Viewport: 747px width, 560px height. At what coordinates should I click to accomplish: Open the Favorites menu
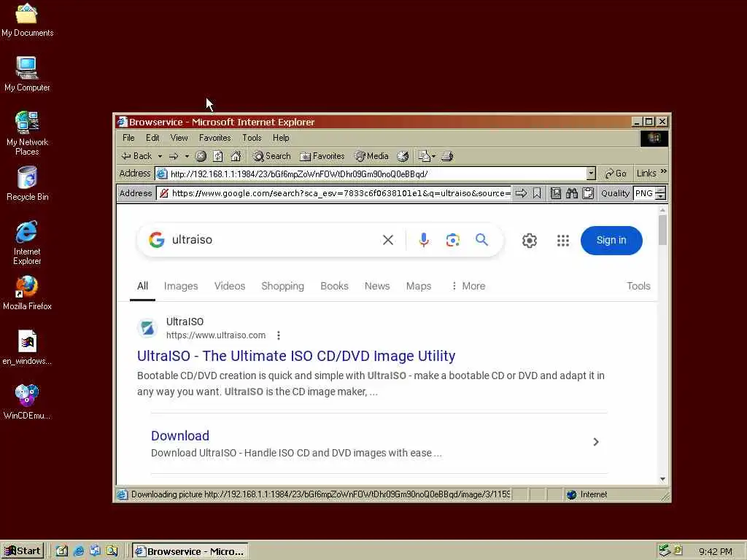pyautogui.click(x=215, y=138)
